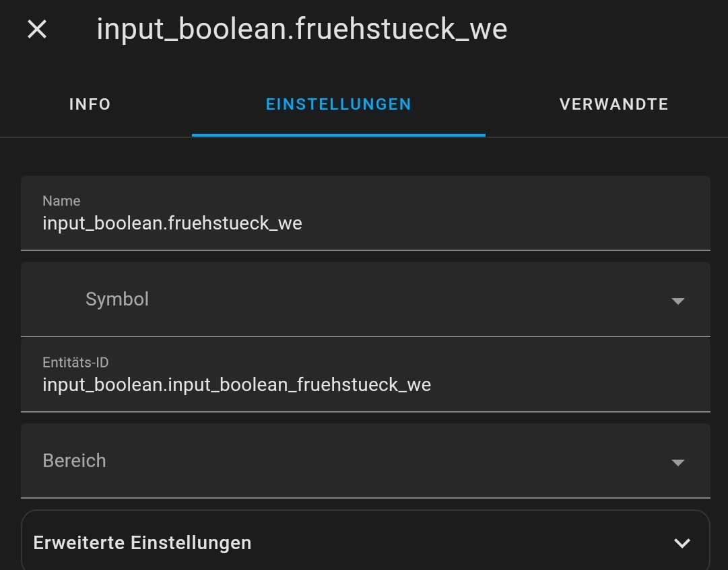Click the "Symbol" placeholder text

click(x=117, y=299)
